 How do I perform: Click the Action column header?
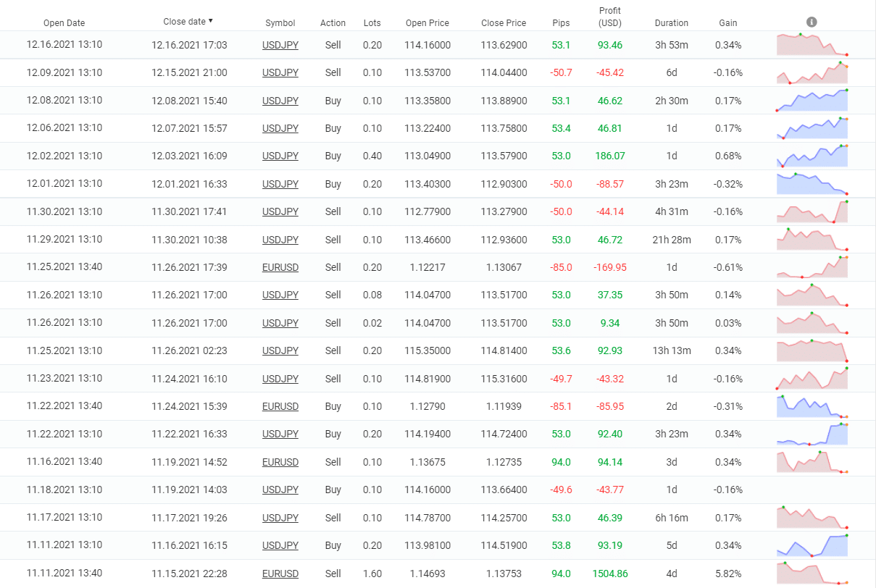point(333,23)
